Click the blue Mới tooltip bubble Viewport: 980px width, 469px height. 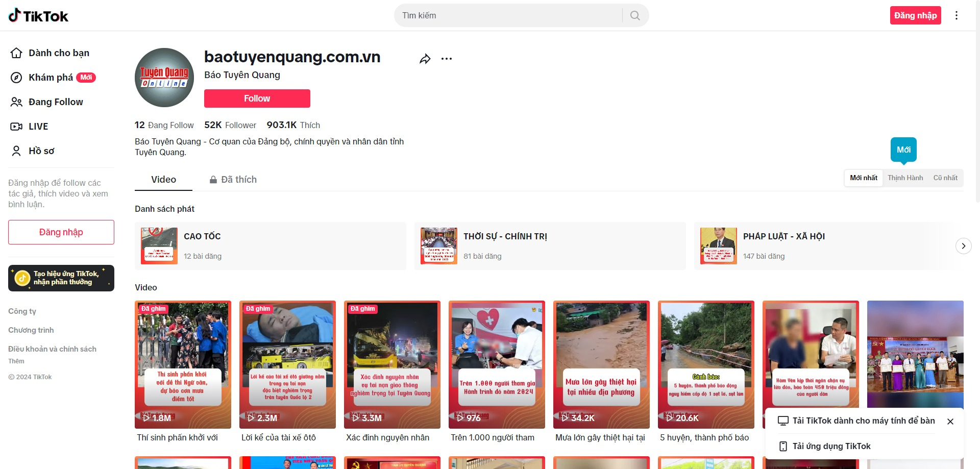[x=903, y=150]
